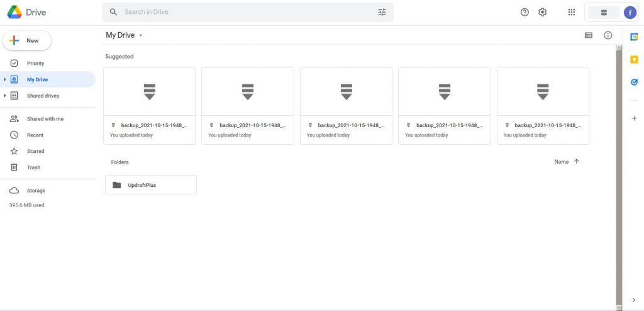Click the 395.6 MB used text
The image size is (644, 311).
coord(26,205)
